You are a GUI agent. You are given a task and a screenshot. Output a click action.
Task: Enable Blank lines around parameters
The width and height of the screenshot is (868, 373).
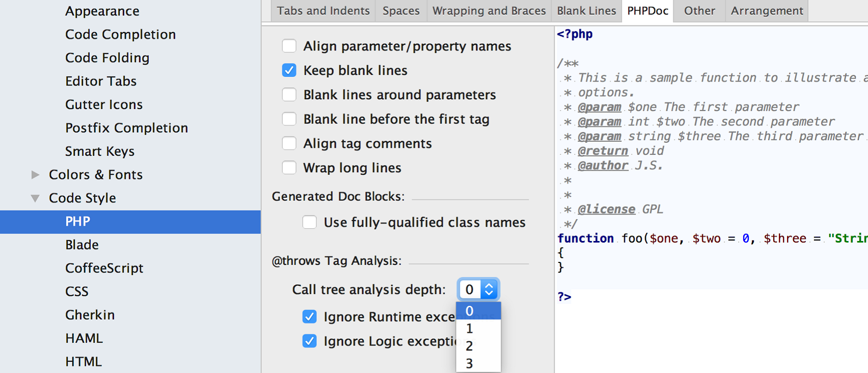coord(289,95)
